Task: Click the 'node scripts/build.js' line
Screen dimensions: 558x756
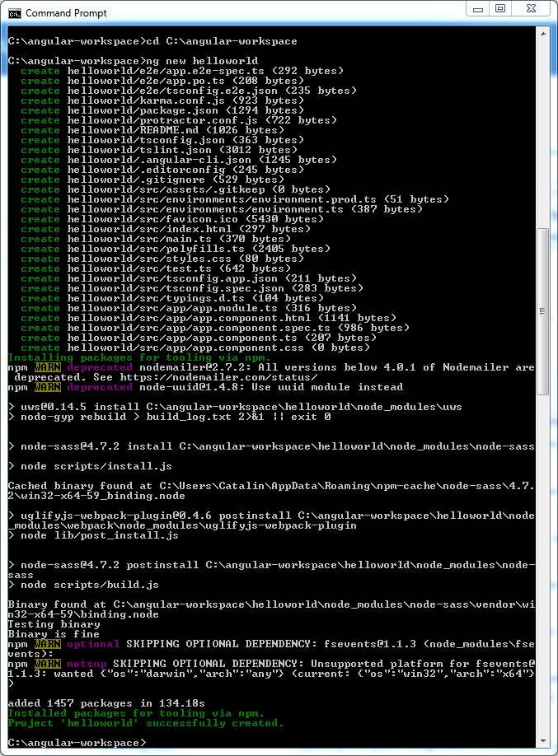Action: pos(83,585)
